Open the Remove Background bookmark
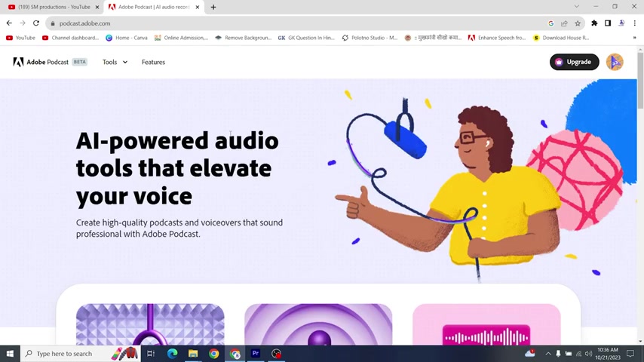 point(243,38)
